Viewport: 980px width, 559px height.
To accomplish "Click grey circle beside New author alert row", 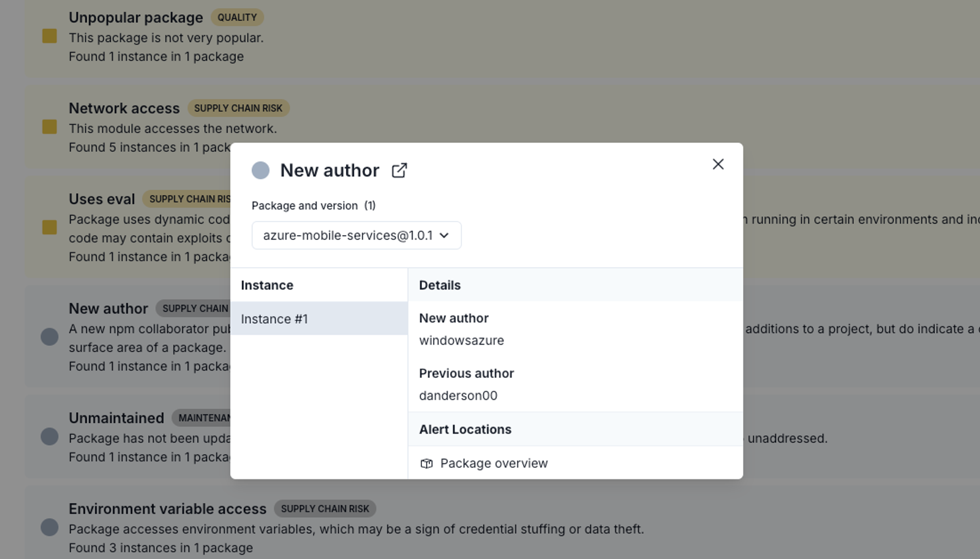I will point(50,337).
